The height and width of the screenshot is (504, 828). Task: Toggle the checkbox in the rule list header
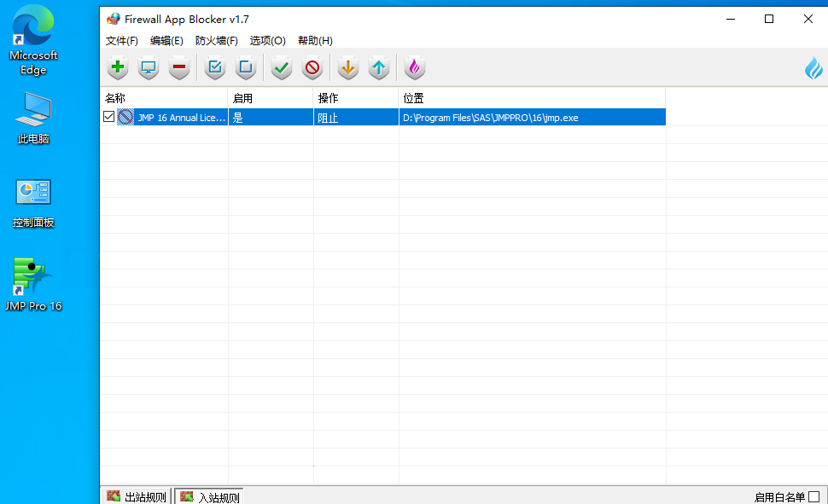coord(108,98)
